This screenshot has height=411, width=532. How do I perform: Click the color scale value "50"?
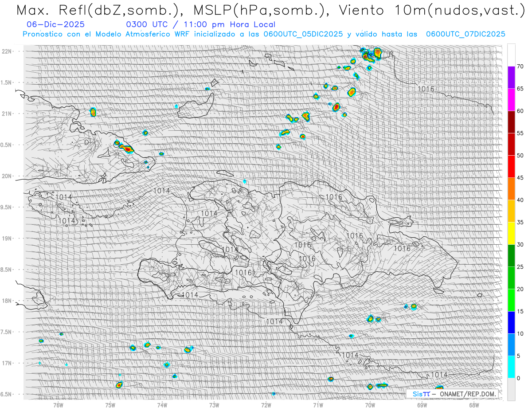point(520,156)
